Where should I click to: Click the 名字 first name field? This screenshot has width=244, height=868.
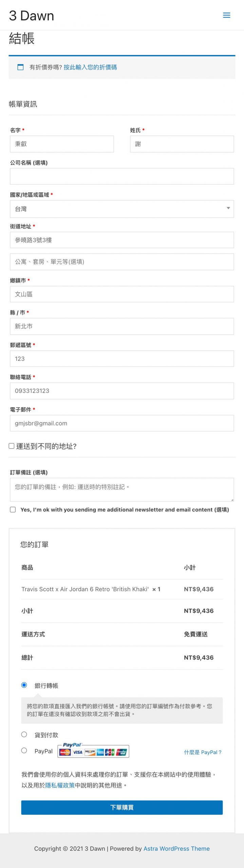(x=62, y=144)
